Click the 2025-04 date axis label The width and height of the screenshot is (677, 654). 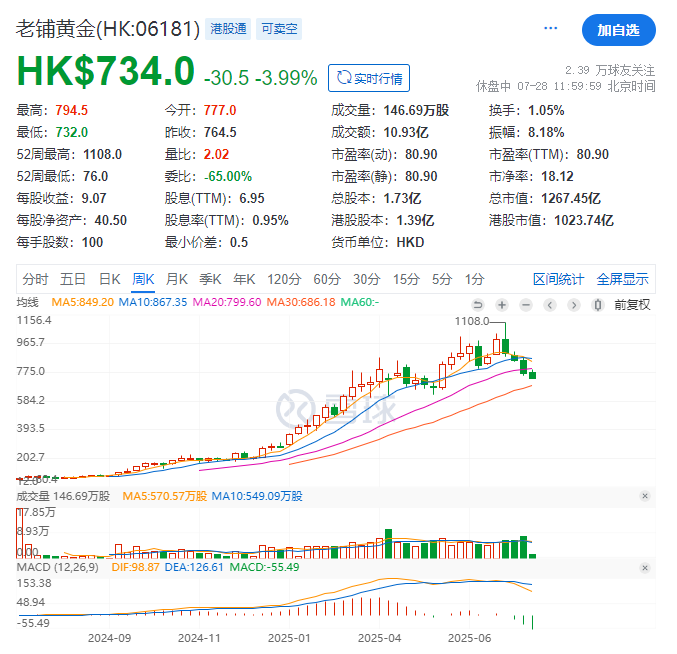coord(380,638)
